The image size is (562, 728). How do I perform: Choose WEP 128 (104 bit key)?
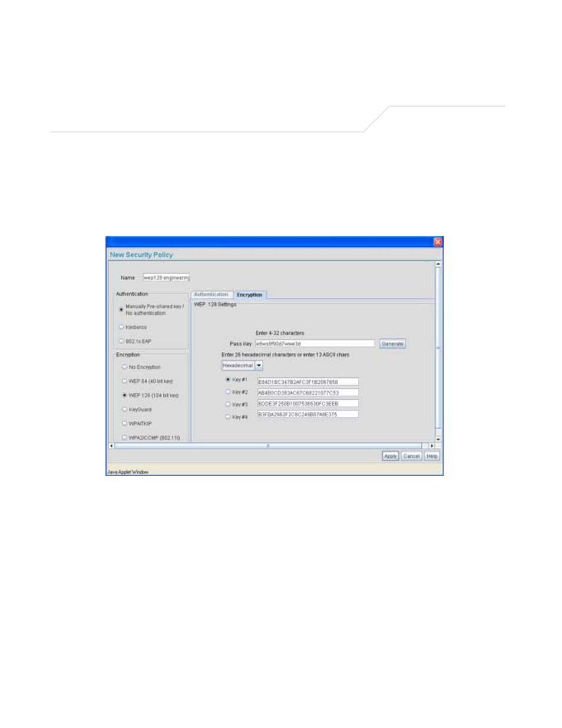(124, 395)
